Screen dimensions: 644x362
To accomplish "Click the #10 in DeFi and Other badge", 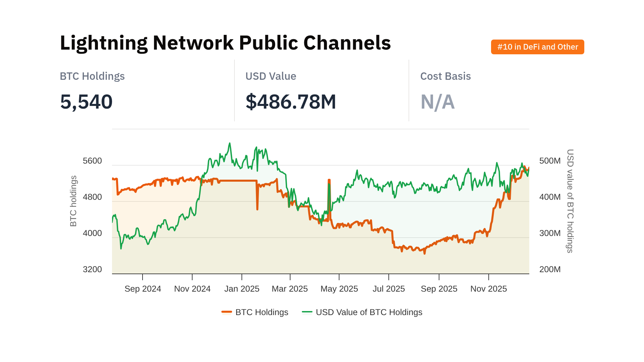I will 537,47.
